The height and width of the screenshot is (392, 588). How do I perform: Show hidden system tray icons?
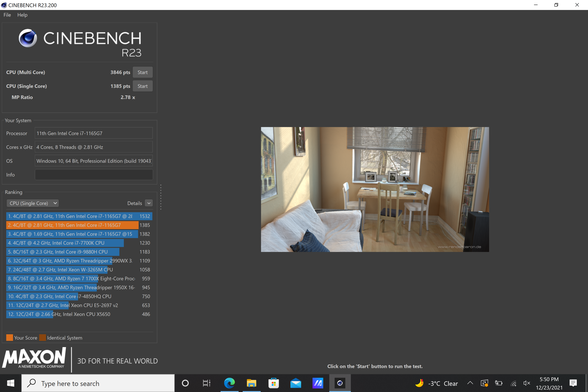pos(470,383)
